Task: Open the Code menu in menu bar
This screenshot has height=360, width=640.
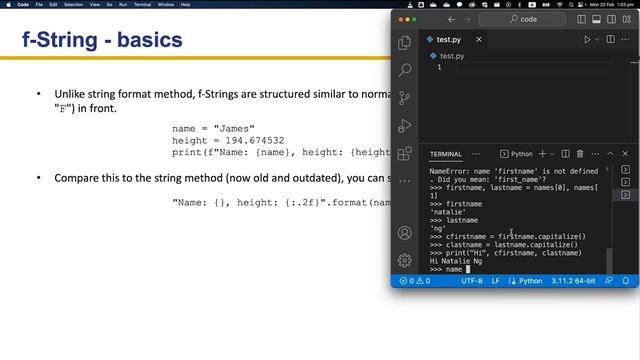Action: [23, 4]
